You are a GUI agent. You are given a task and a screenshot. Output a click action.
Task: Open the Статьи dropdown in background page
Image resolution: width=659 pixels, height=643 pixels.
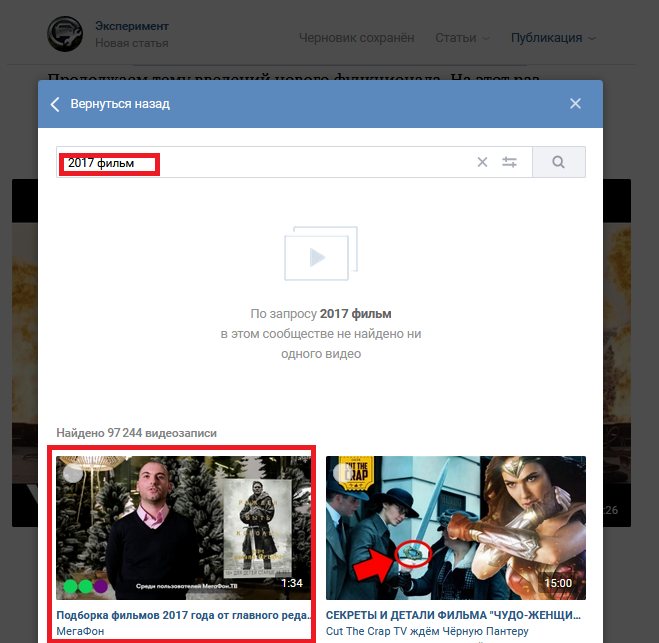click(462, 38)
